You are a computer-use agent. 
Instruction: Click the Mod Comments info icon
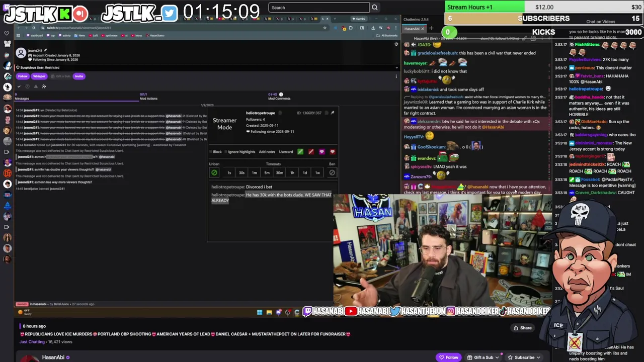[281, 94]
